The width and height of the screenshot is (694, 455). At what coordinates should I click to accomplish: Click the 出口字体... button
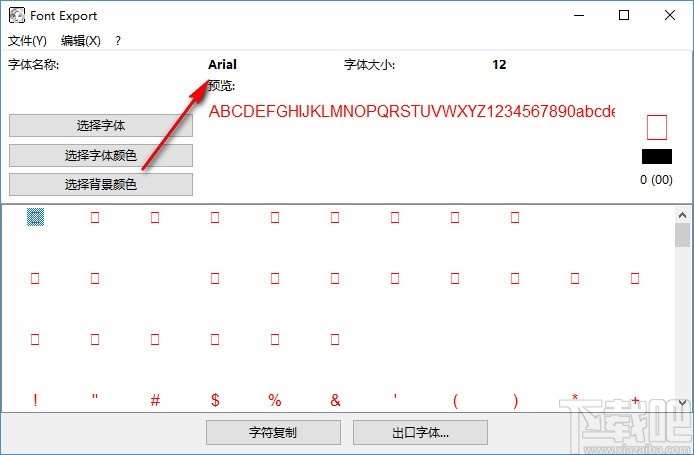tap(420, 432)
